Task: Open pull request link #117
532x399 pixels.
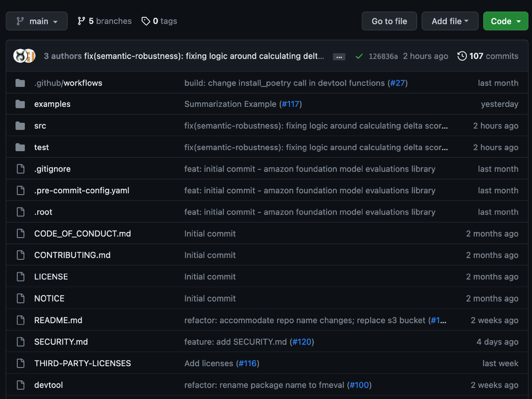Action: pos(291,104)
